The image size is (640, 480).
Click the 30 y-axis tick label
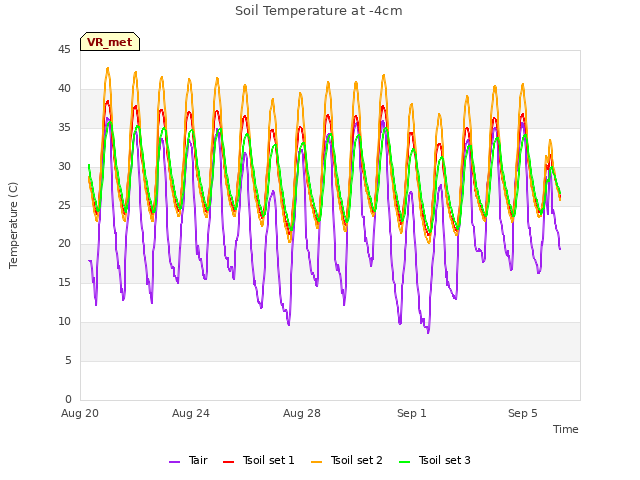(x=64, y=167)
